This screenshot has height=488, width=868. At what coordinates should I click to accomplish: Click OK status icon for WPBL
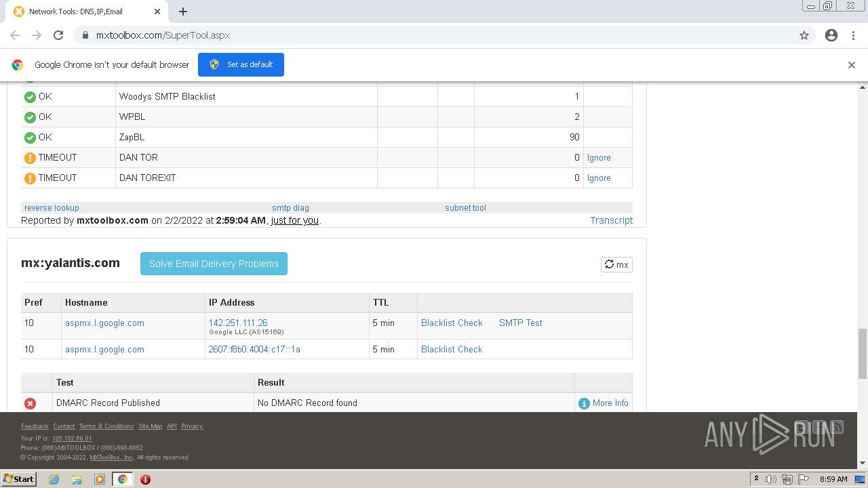tap(30, 117)
